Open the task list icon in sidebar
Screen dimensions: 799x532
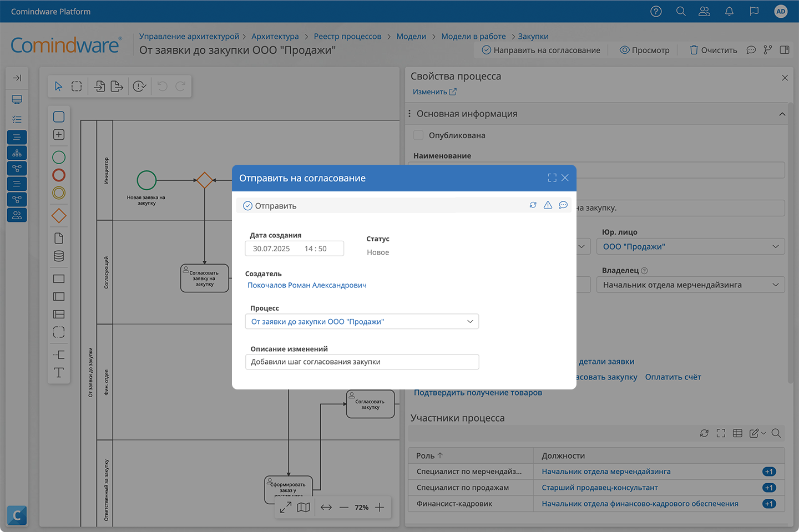tap(17, 119)
